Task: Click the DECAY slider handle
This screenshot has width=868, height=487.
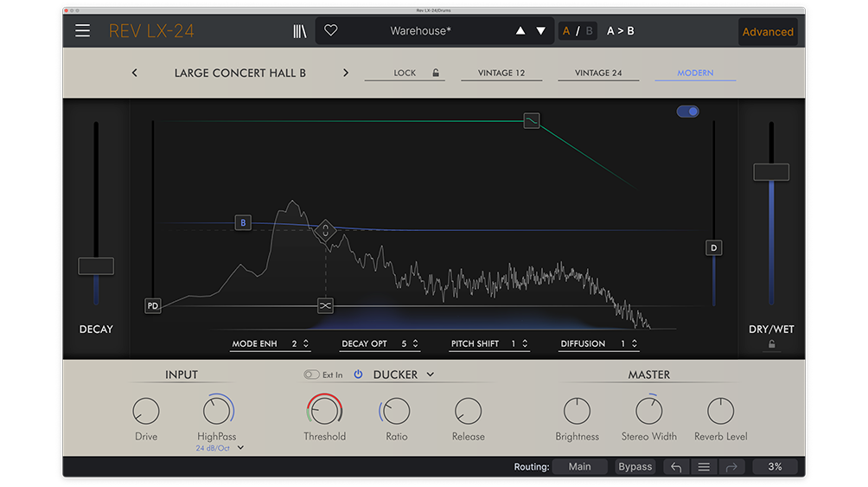Action: click(x=96, y=266)
